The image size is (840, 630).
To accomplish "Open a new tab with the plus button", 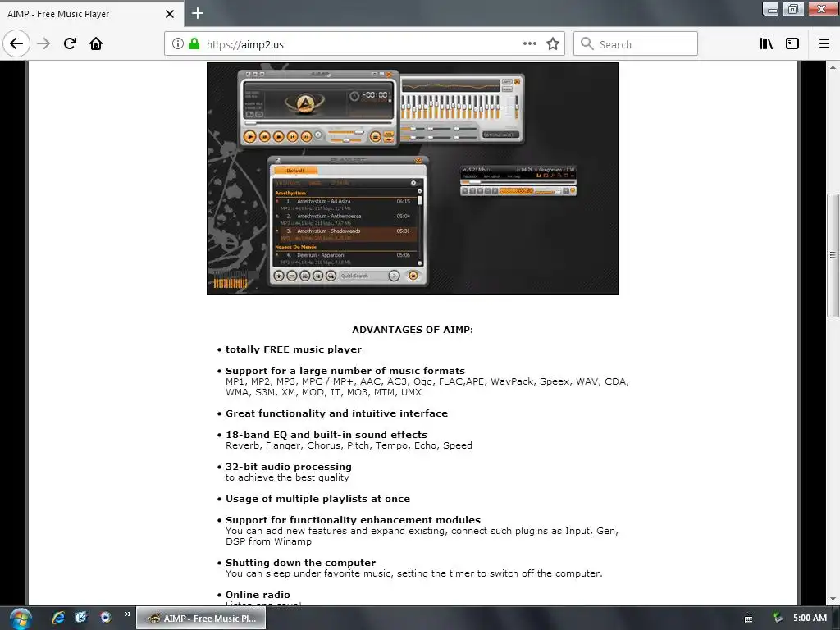I will pyautogui.click(x=198, y=13).
